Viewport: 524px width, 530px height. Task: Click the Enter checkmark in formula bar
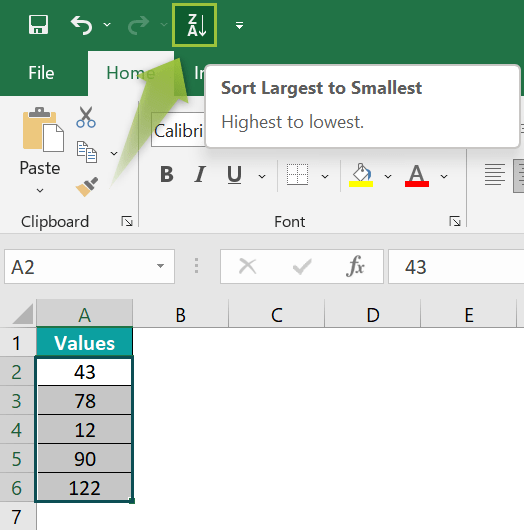(302, 266)
